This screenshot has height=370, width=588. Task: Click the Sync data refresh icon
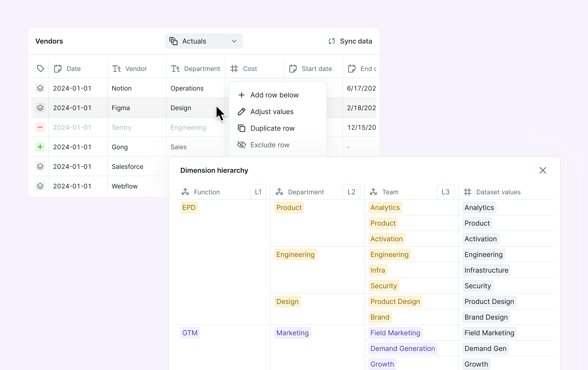pyautogui.click(x=332, y=41)
